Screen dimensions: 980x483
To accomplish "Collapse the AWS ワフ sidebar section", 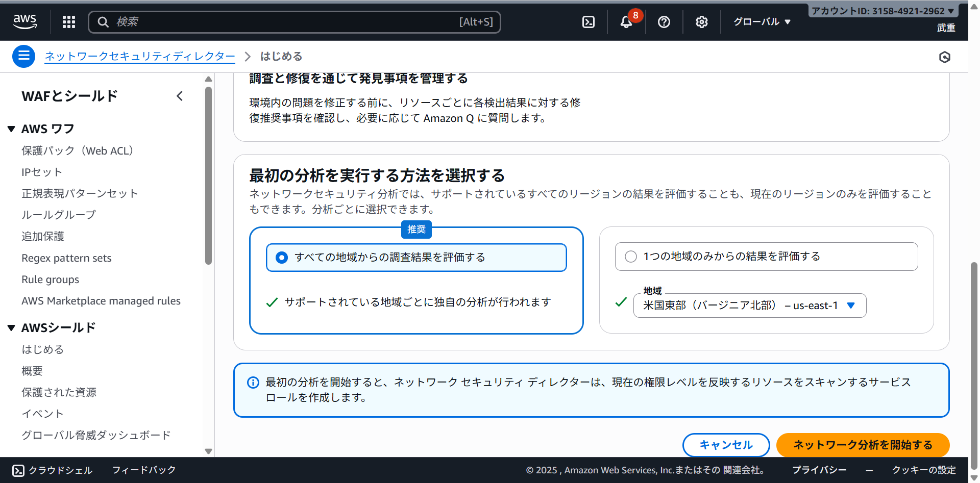I will [11, 129].
